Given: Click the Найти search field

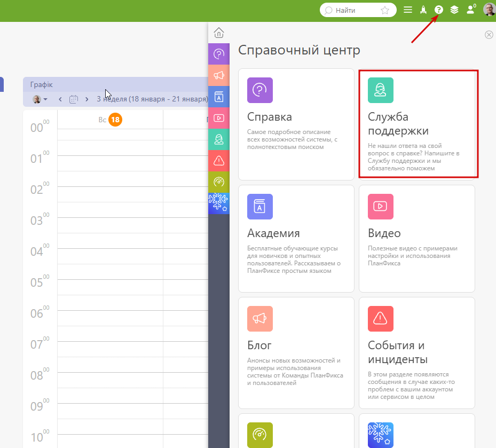Looking at the screenshot, I should coord(357,10).
